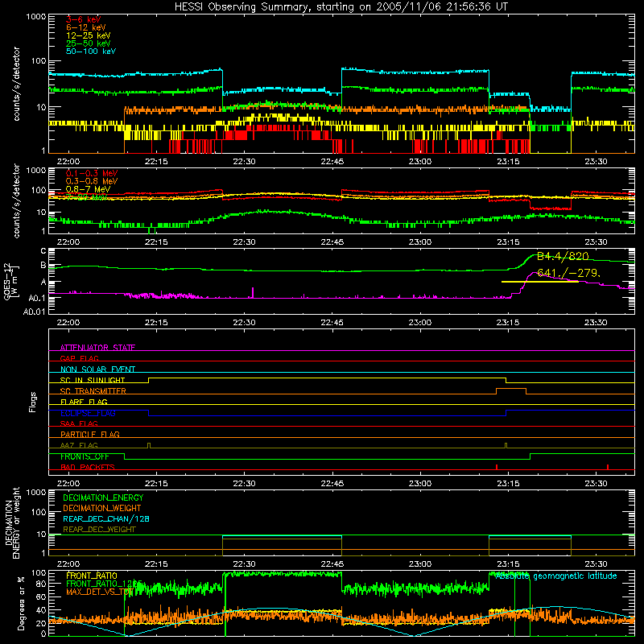Select the FLARE_FLAG label
This screenshot has height=644, width=644.
point(84,402)
